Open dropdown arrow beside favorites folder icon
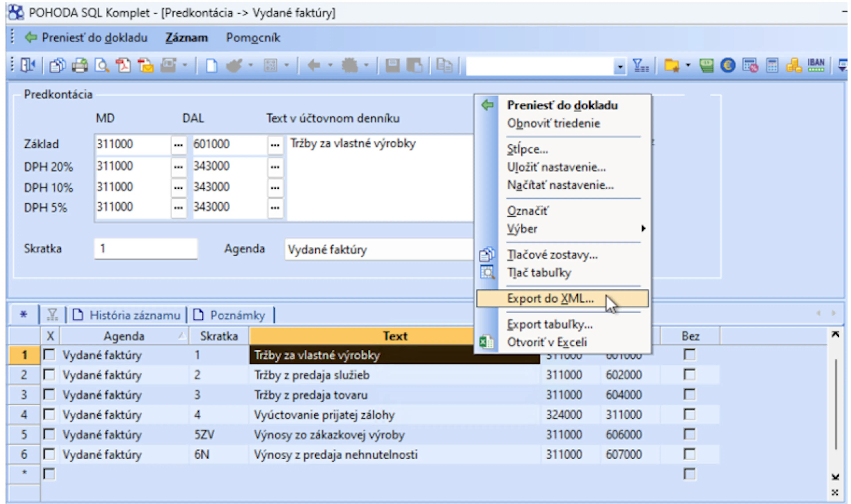This screenshot has height=504, width=851. point(688,65)
